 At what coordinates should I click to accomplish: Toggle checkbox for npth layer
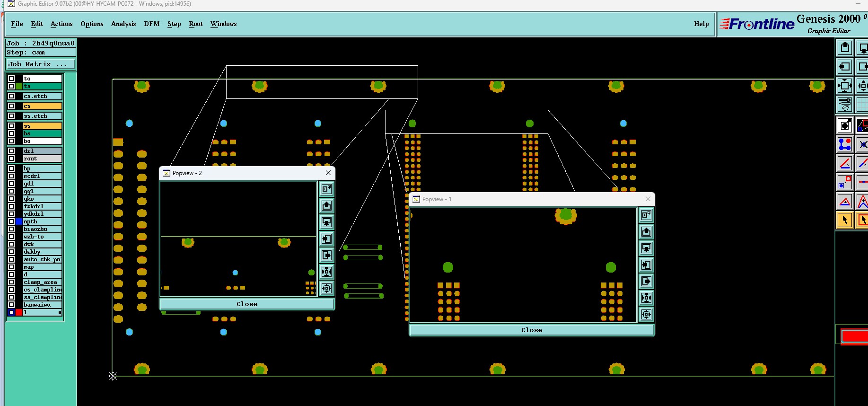point(11,221)
